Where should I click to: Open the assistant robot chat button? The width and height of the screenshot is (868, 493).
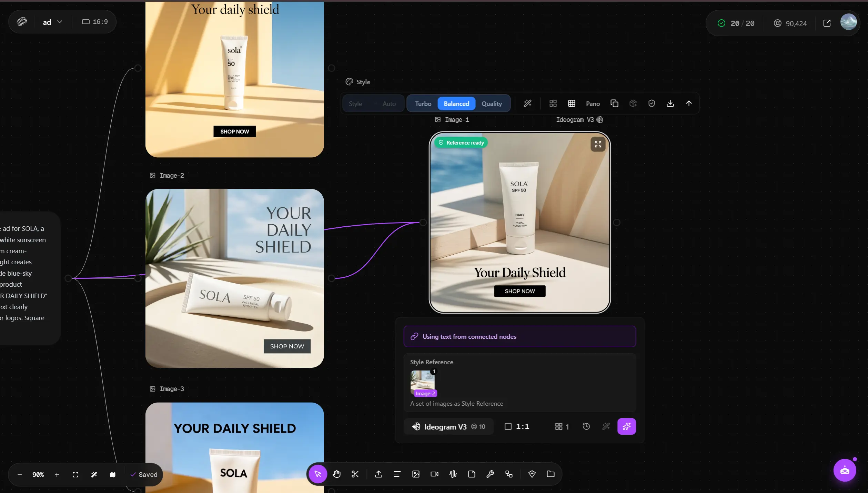pyautogui.click(x=845, y=470)
